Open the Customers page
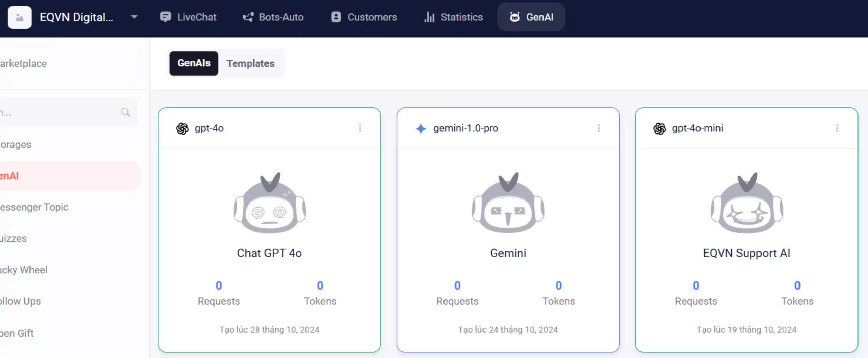 (364, 17)
